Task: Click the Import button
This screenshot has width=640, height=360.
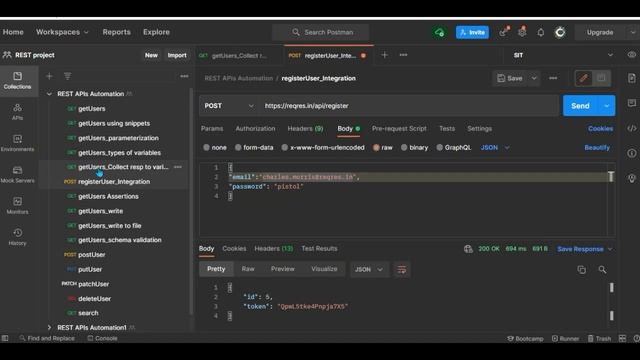Action: pos(177,55)
